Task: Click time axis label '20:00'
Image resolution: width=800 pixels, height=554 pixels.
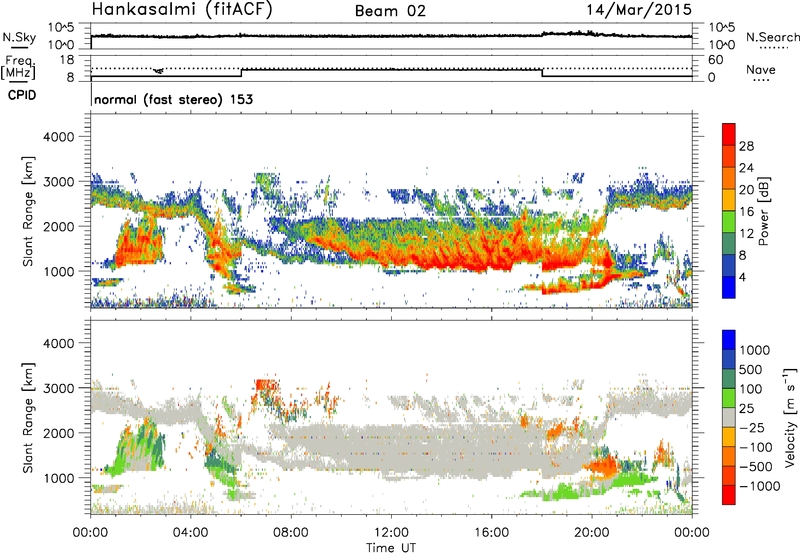Action: 592,533
